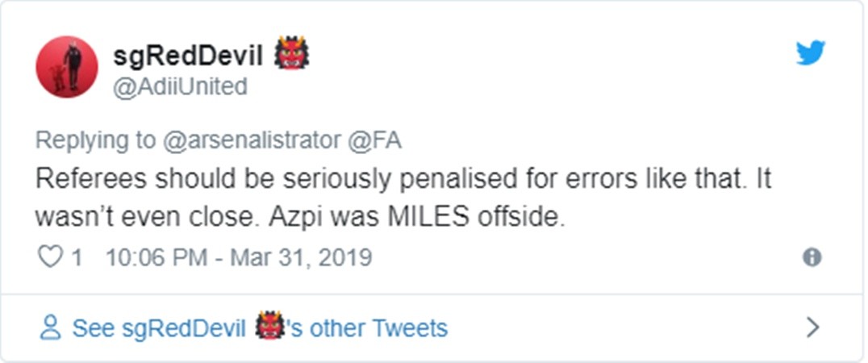This screenshot has height=363, width=868.
Task: Click the Twitter bird logo
Action: click(x=810, y=54)
